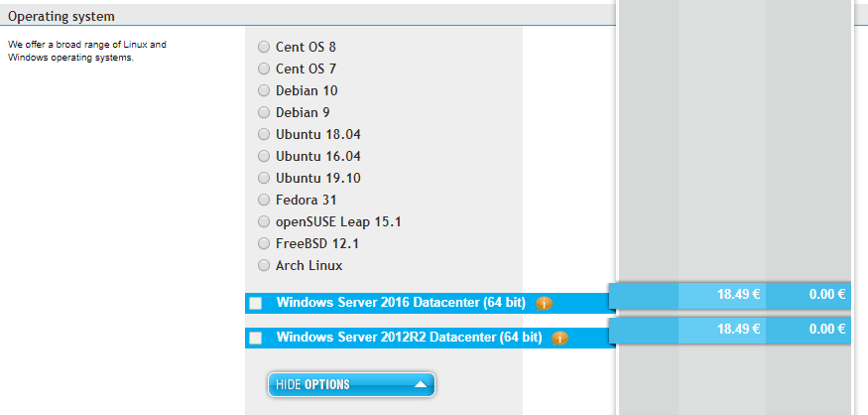
Task: Pick the Ubuntu 18.04 radio button
Action: tap(264, 134)
